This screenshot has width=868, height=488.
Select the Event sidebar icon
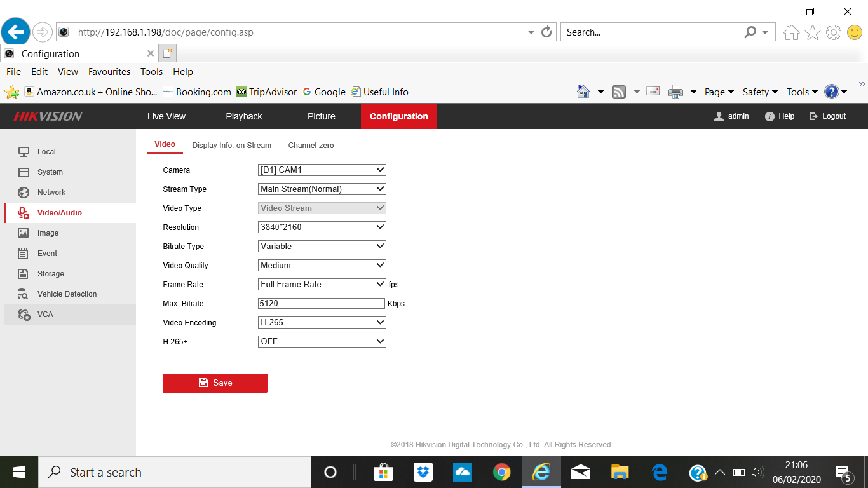pos(24,253)
